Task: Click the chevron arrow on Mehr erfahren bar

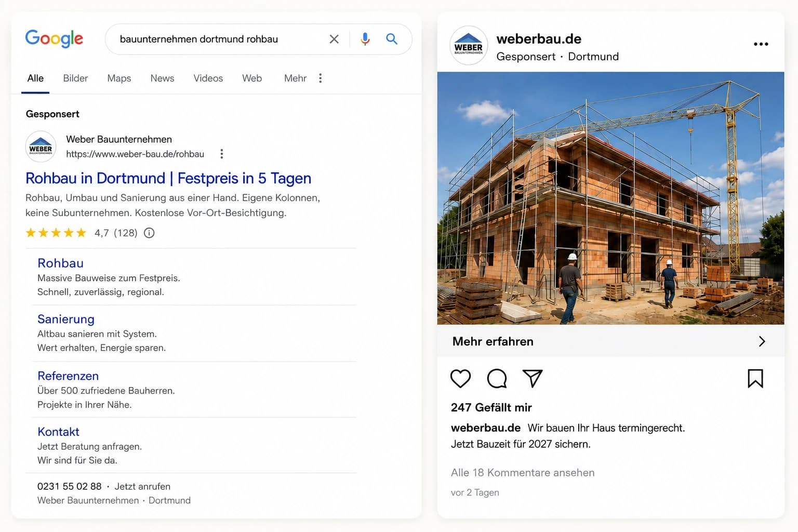Action: pyautogui.click(x=762, y=341)
